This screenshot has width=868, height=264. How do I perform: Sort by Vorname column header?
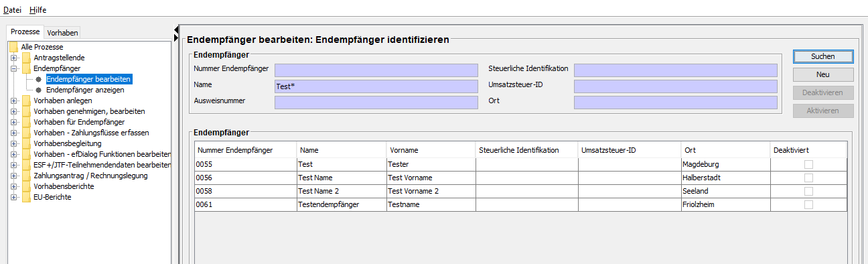tap(431, 150)
